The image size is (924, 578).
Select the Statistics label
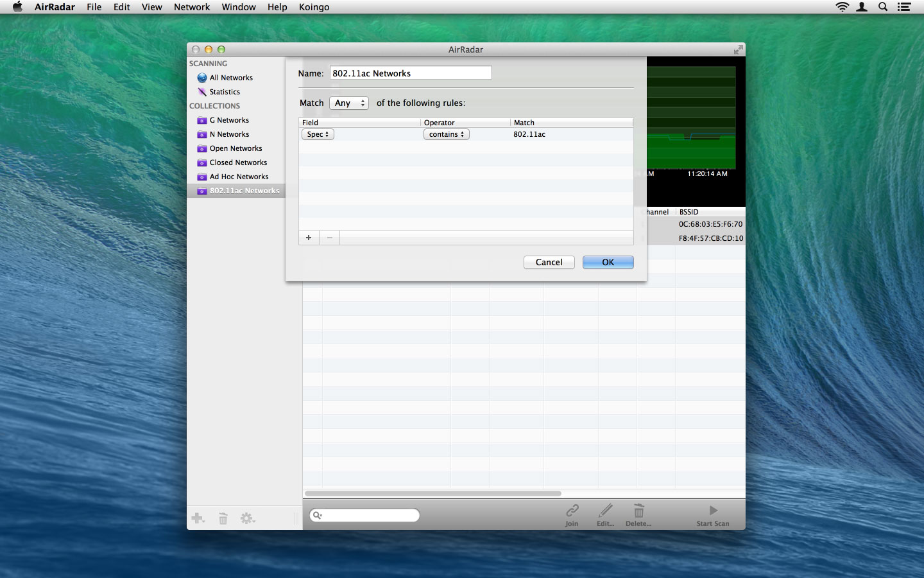tap(225, 92)
